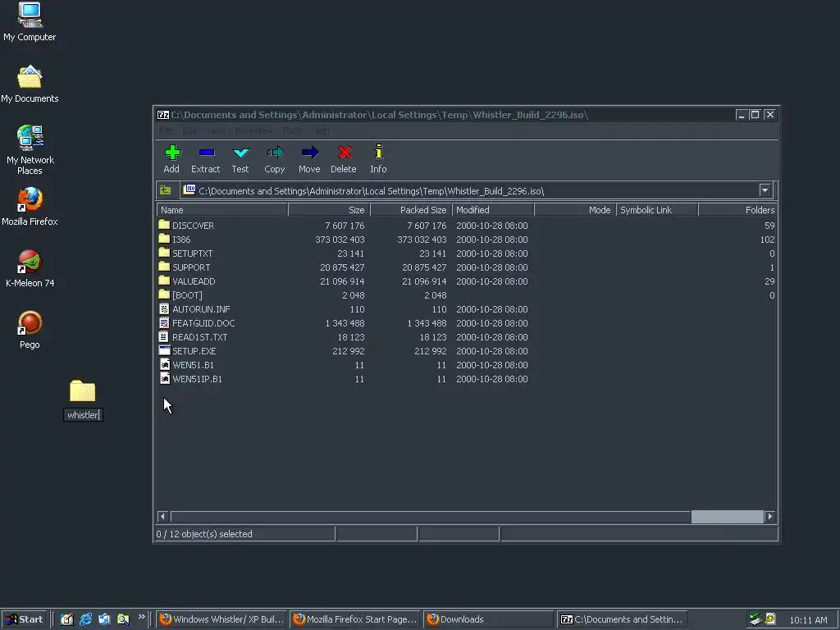Click the '0 / 12 object(s) selected' status

pos(204,534)
